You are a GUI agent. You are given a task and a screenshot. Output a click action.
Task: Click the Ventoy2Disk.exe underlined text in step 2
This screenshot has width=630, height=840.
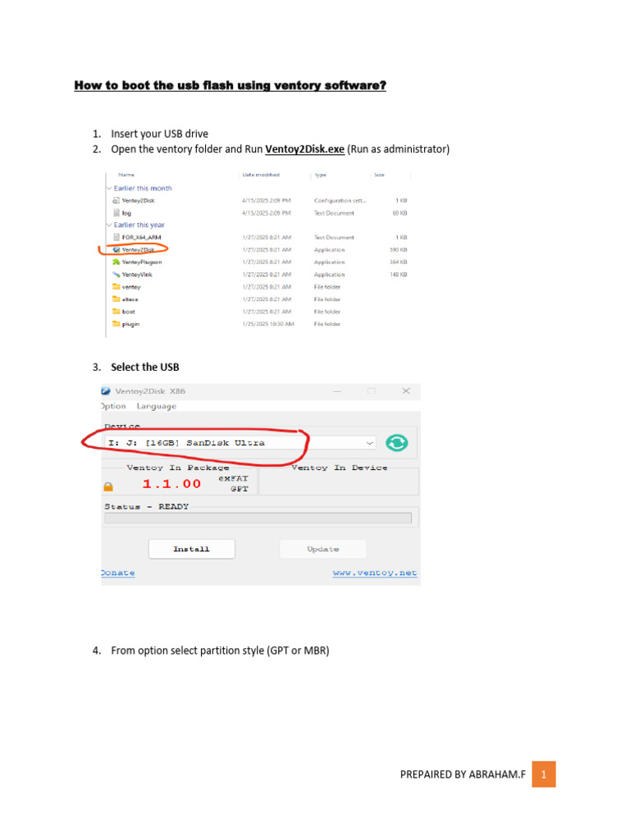pyautogui.click(x=305, y=149)
